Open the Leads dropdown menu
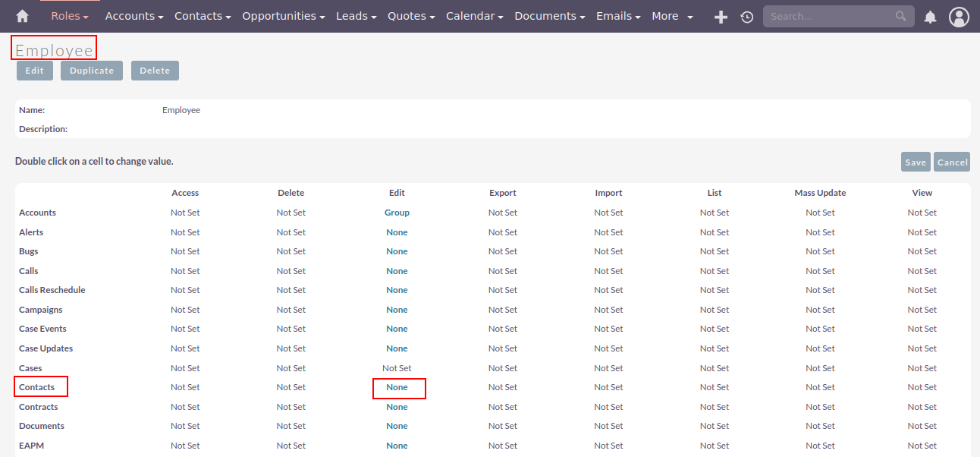This screenshot has width=980, height=457. (x=357, y=16)
